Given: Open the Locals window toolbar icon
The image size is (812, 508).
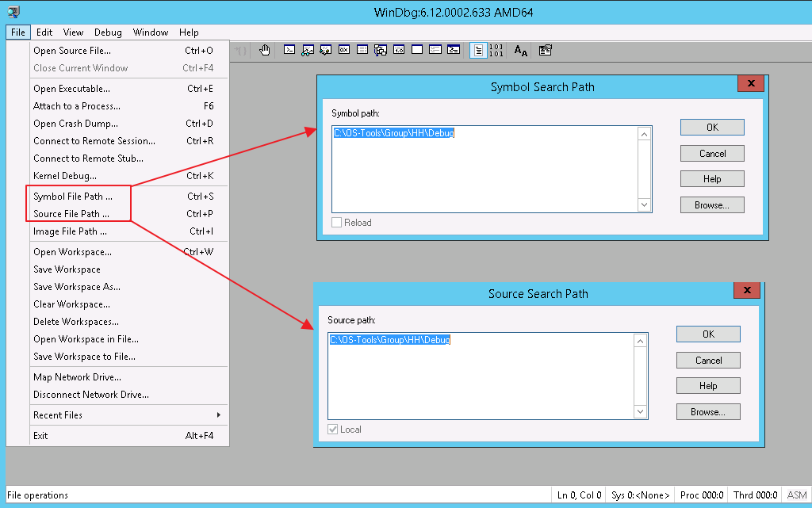Looking at the screenshot, I should click(x=326, y=50).
